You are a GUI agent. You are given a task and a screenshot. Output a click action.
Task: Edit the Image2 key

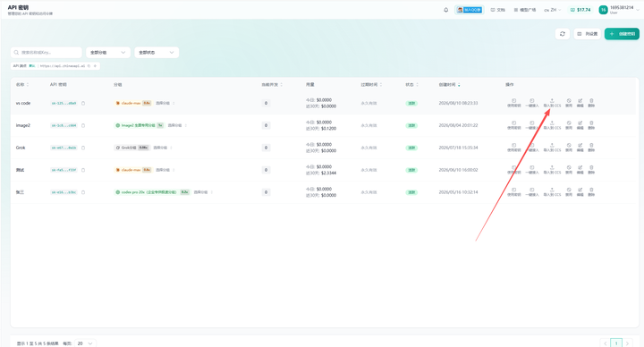coord(580,125)
